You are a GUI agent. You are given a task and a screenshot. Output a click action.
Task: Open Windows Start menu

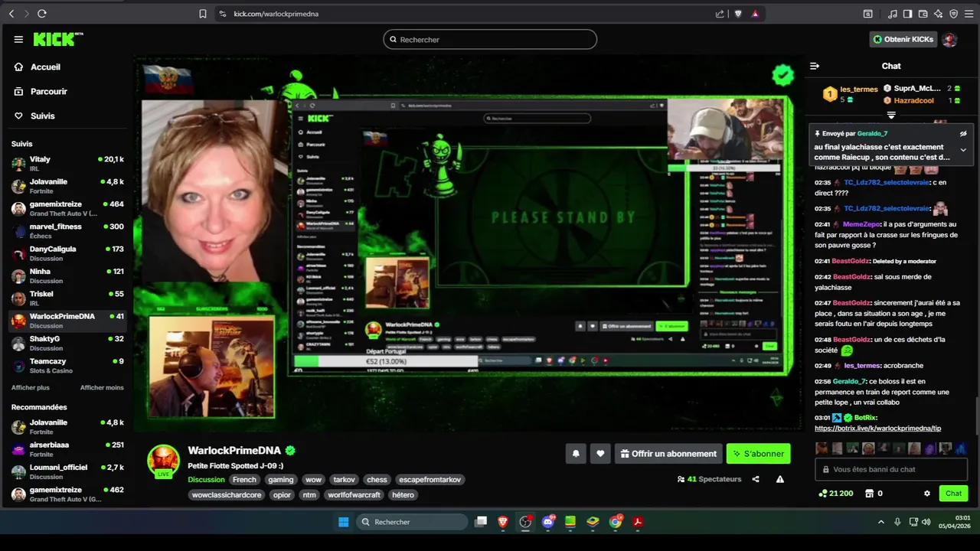[344, 522]
